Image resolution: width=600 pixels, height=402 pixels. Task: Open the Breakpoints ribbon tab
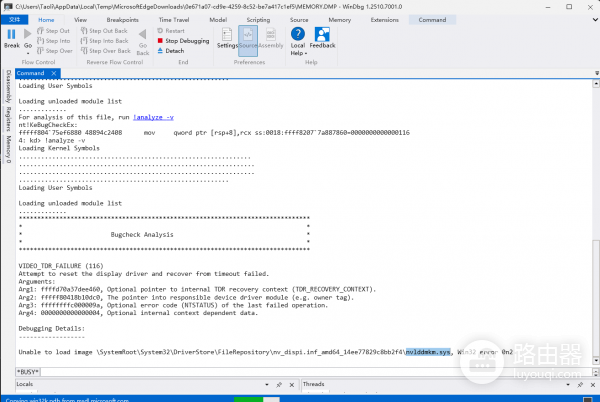pos(122,20)
